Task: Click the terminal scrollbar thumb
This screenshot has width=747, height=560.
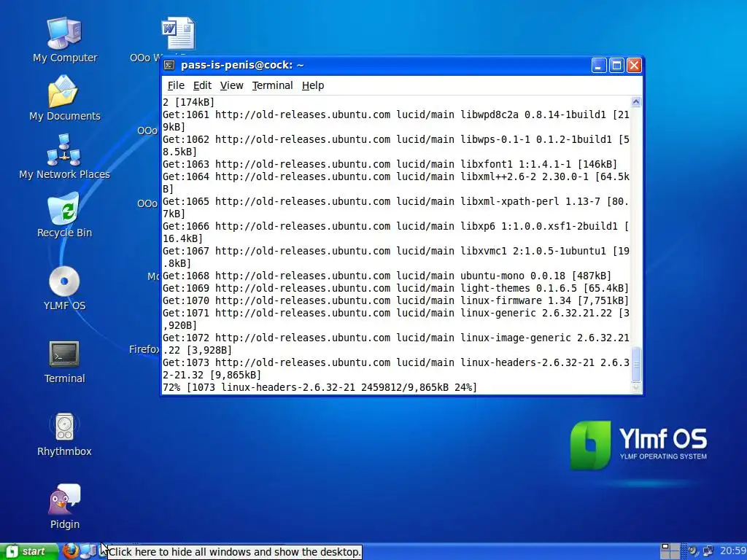Action: [636, 365]
